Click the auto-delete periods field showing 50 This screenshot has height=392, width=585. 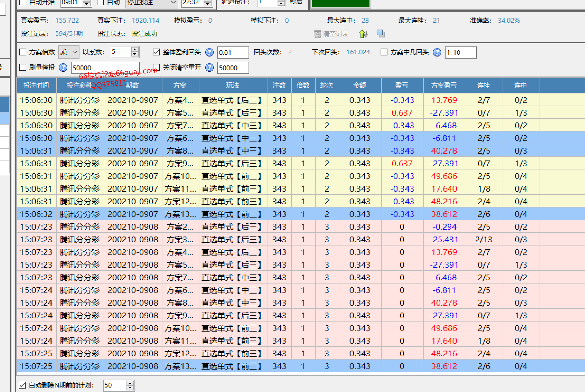click(115, 385)
